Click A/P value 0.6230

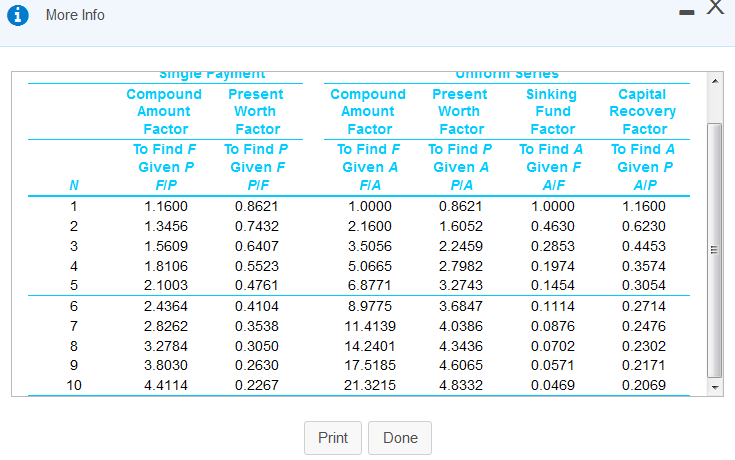click(x=644, y=226)
